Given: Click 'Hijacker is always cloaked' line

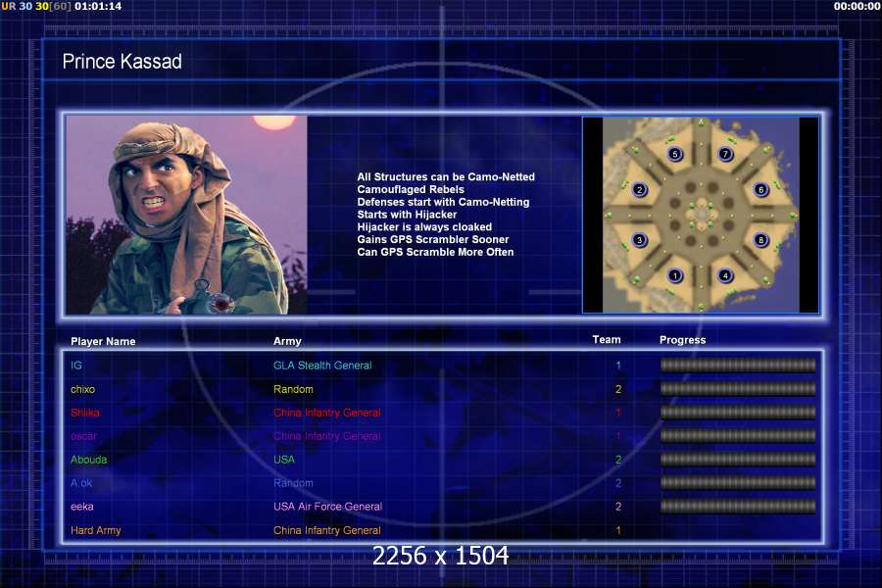Looking at the screenshot, I should pyautogui.click(x=424, y=226).
